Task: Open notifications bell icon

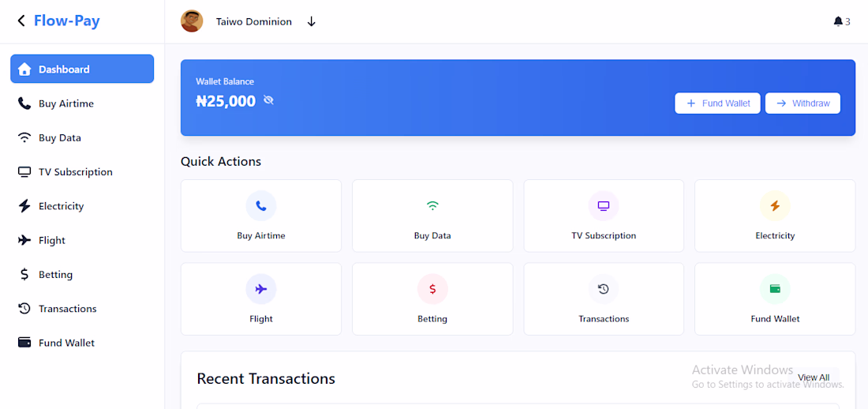Action: (837, 21)
